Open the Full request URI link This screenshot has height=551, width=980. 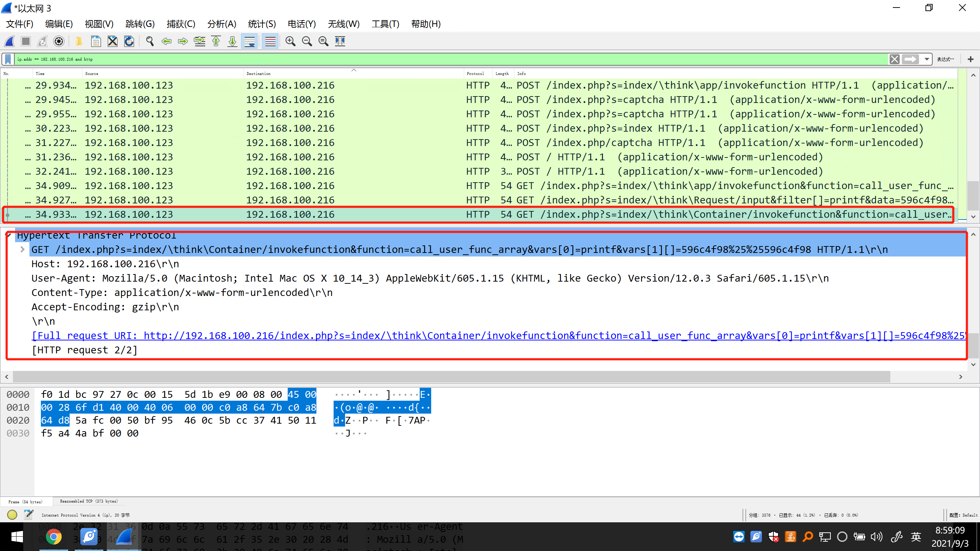(x=498, y=336)
